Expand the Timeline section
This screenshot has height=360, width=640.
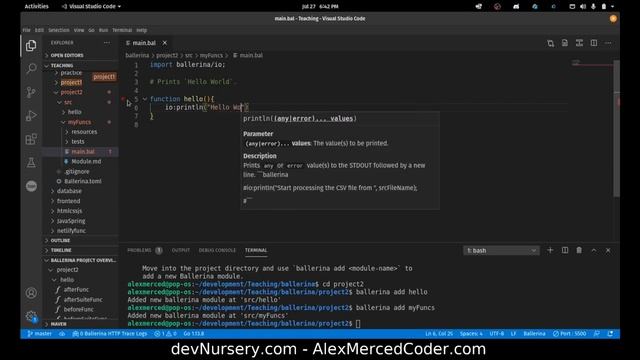coord(81,250)
